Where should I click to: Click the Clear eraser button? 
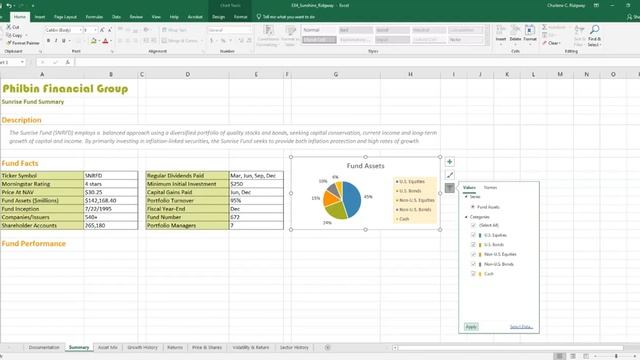tap(552, 43)
